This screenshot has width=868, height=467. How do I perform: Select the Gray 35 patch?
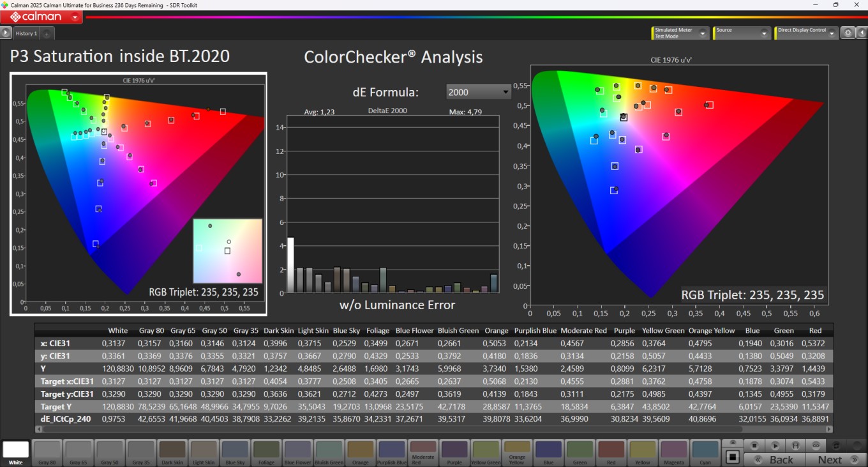(141, 452)
